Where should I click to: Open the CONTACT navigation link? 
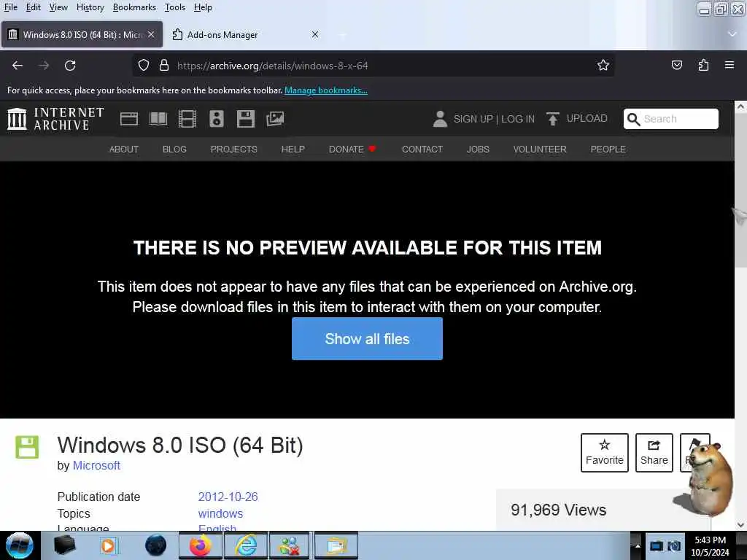coord(422,149)
